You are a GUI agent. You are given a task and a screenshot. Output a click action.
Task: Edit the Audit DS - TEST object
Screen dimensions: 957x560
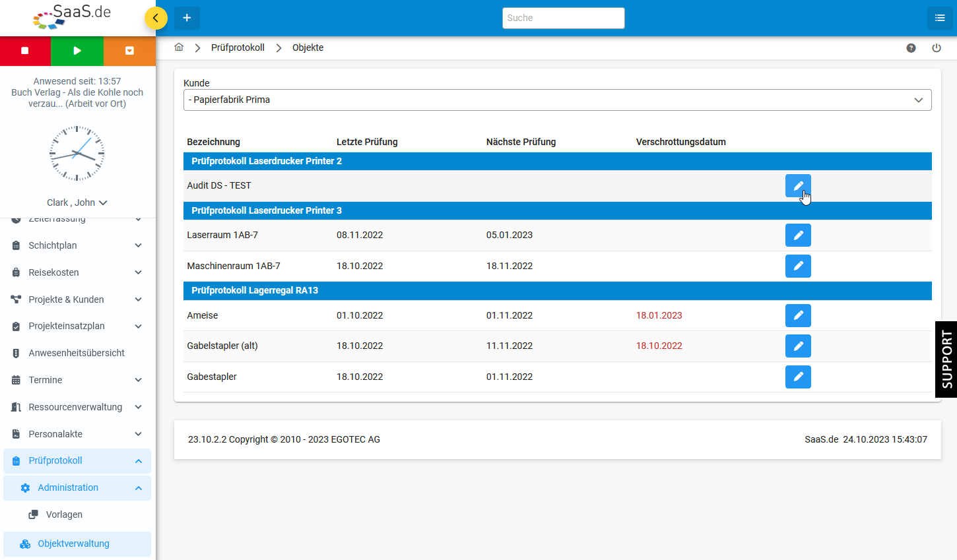(798, 186)
